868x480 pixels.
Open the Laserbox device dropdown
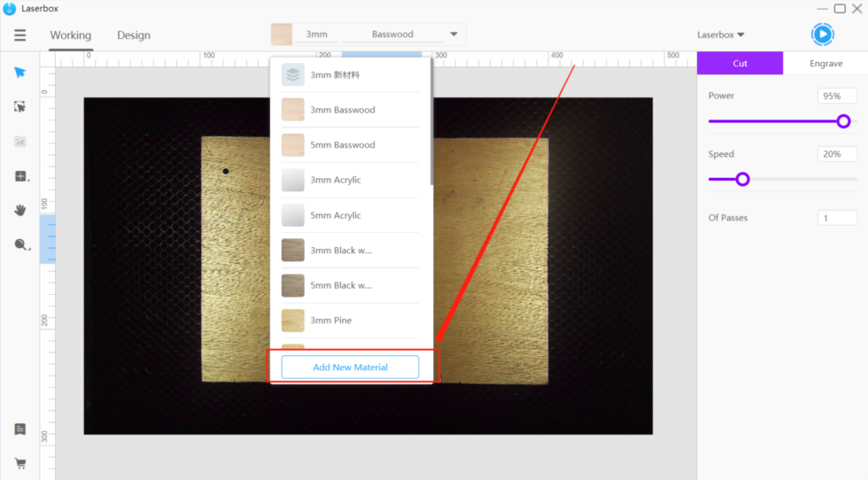click(721, 35)
